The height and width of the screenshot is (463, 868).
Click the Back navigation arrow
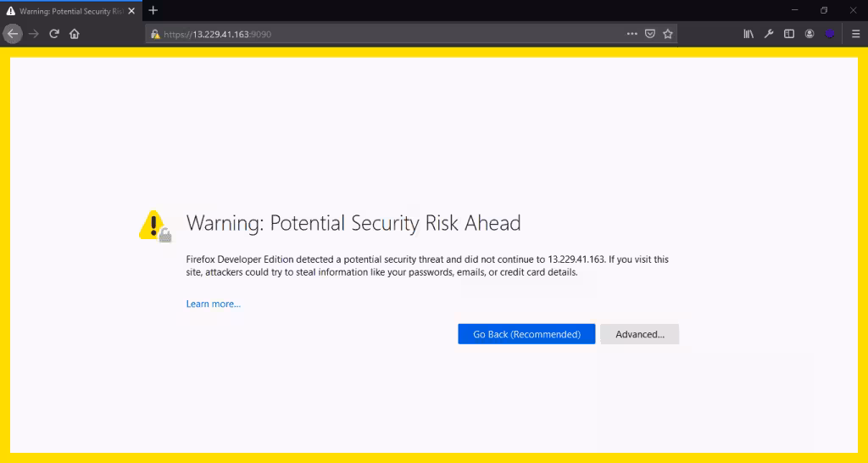12,34
